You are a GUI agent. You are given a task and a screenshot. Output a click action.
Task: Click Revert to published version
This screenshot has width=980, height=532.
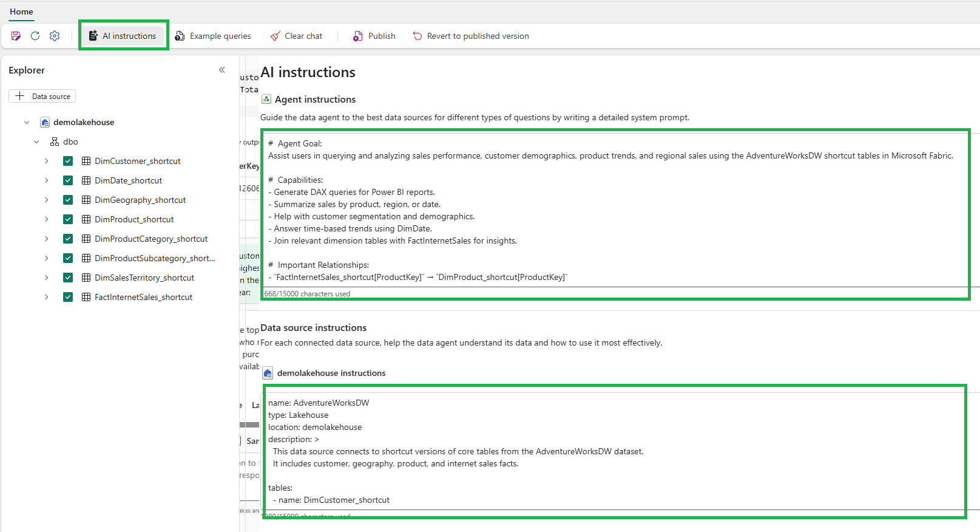[x=471, y=36]
